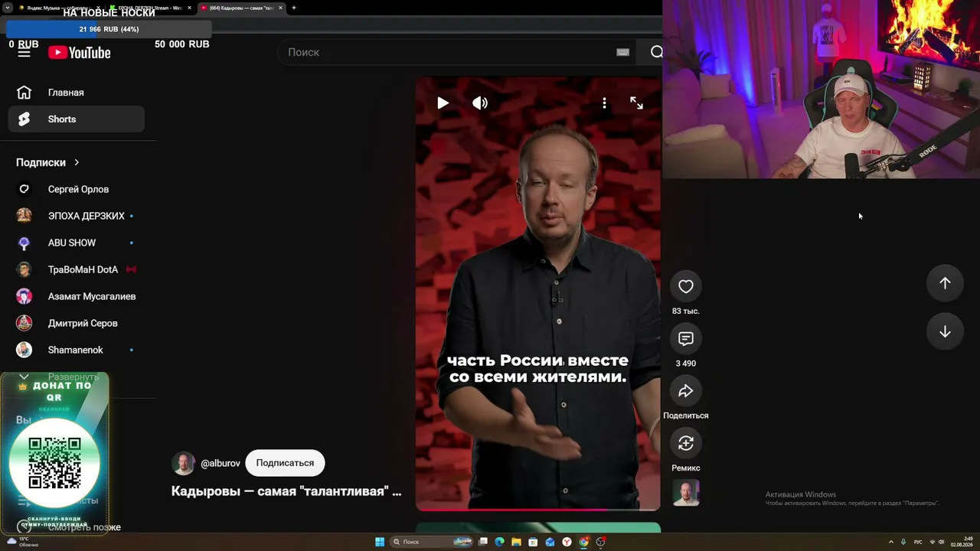Open the Windows Start menu
This screenshot has width=980, height=551.
click(380, 542)
